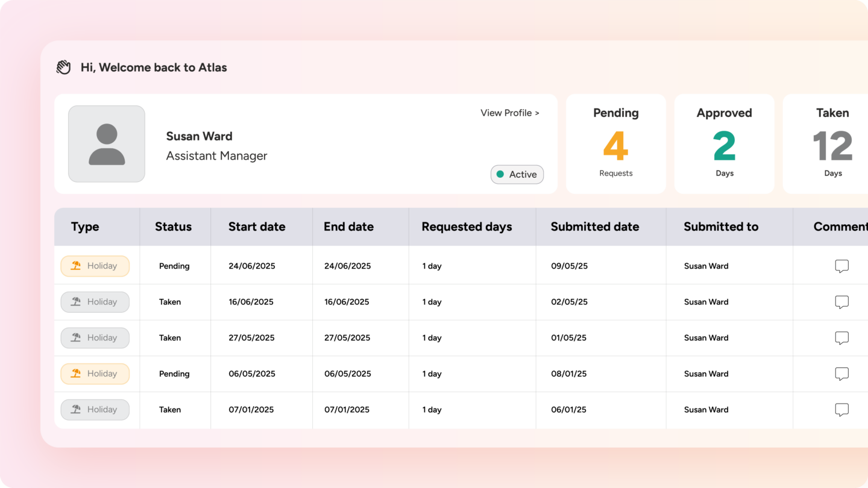Sort table by Type column header
Viewport: 868px width, 488px height.
[85, 227]
